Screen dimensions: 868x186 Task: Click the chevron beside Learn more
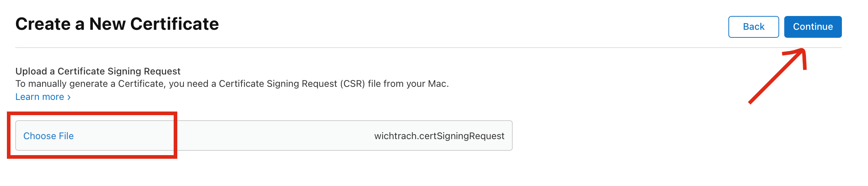point(69,97)
